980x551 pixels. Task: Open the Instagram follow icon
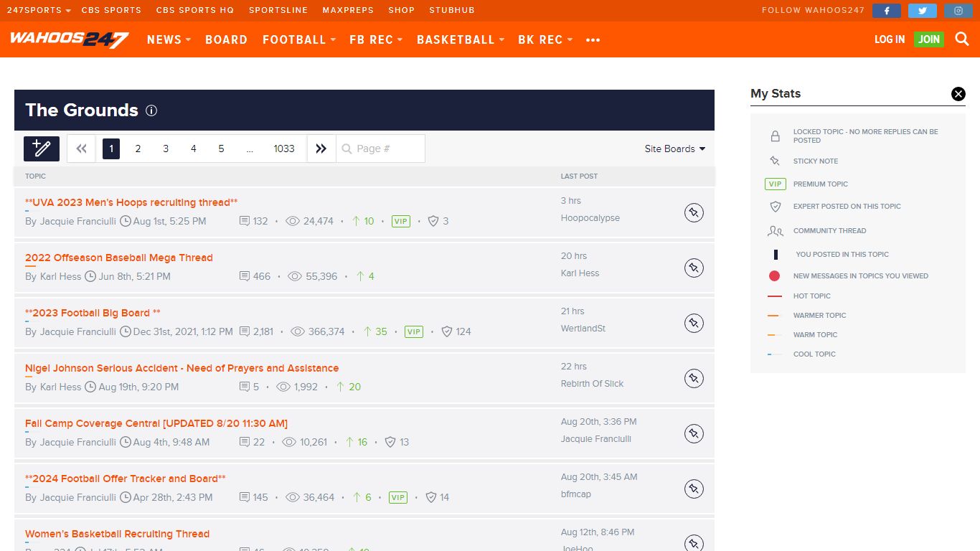point(958,11)
